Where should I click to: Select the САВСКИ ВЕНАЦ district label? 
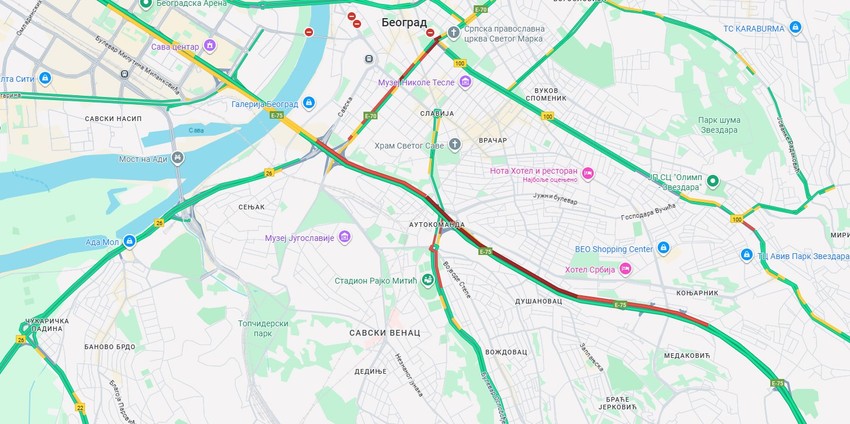click(x=384, y=332)
